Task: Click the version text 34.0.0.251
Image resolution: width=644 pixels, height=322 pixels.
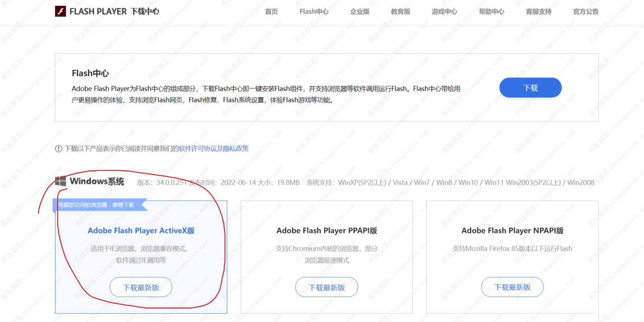Action: (172, 183)
